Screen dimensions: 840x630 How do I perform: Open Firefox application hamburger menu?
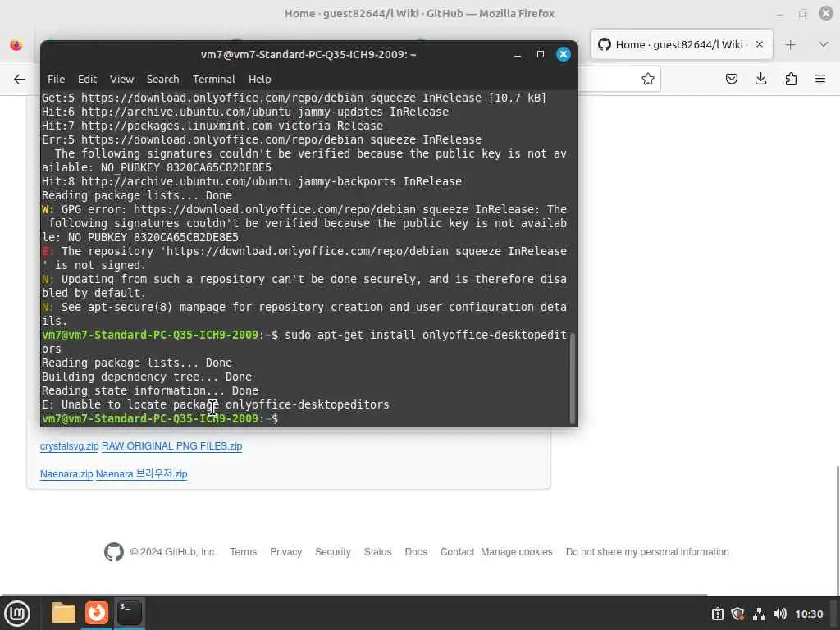pos(820,80)
